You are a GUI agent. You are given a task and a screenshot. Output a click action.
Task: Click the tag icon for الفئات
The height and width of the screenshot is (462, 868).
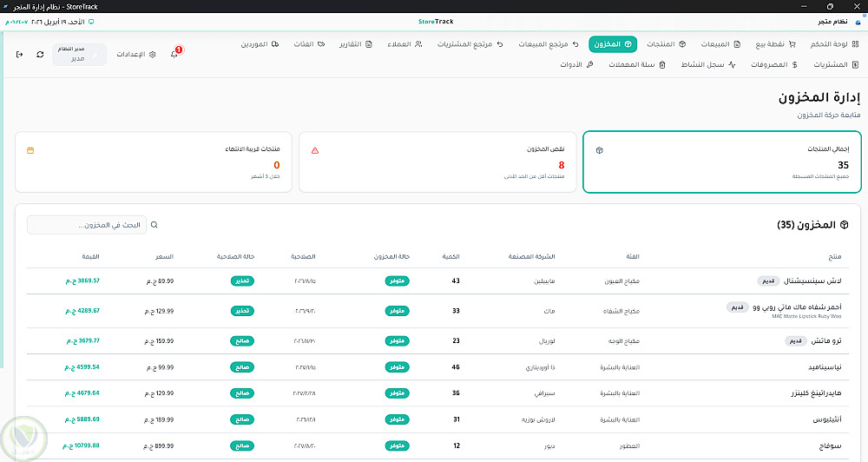point(321,44)
